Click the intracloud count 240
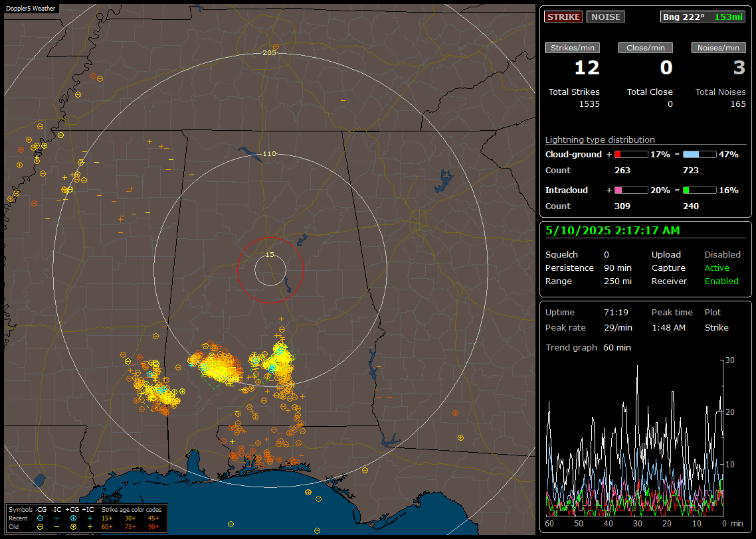Image resolution: width=756 pixels, height=539 pixels. 690,206
